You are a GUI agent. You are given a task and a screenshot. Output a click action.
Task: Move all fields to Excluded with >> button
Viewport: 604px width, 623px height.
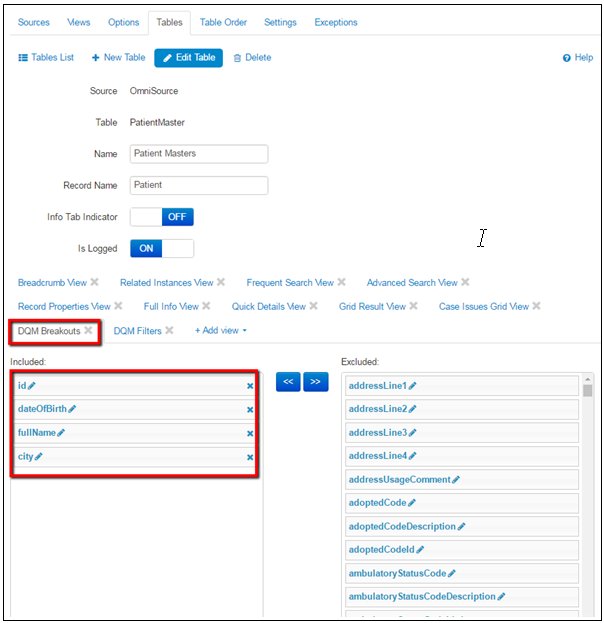[315, 382]
